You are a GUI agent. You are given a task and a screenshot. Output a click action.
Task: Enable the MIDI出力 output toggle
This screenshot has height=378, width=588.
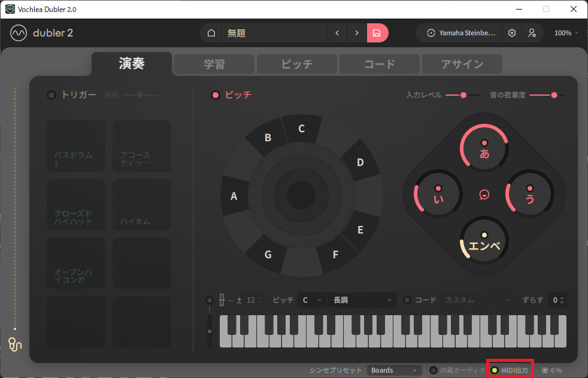[495, 370]
